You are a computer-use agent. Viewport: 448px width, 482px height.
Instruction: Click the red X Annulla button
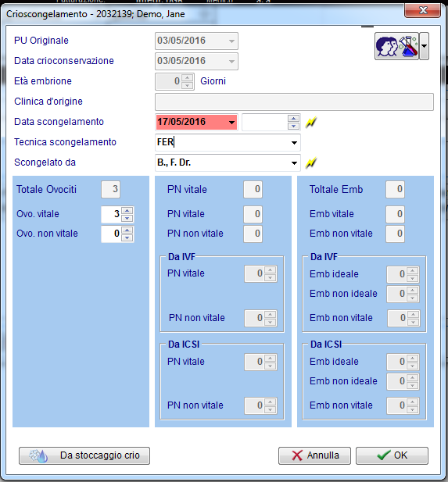point(314,455)
